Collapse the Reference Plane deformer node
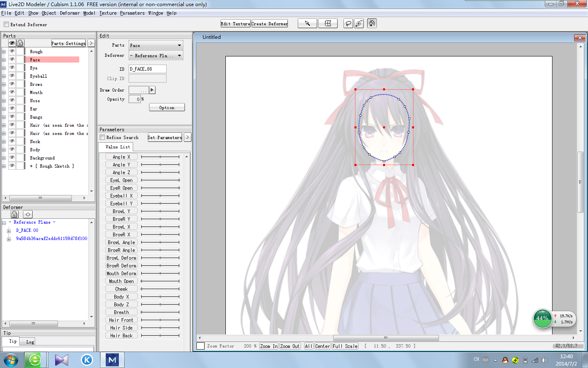Viewport: 588px width, 368px height. click(x=4, y=222)
